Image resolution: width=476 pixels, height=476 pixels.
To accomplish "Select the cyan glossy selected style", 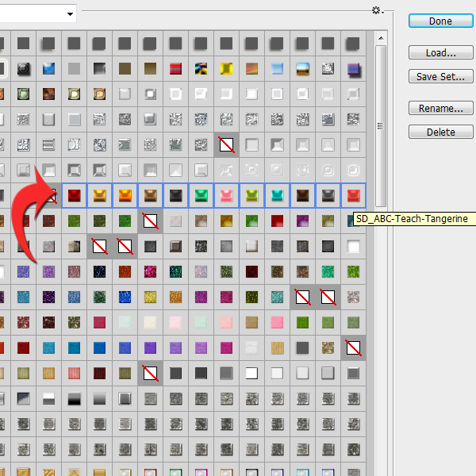I will click(x=277, y=195).
